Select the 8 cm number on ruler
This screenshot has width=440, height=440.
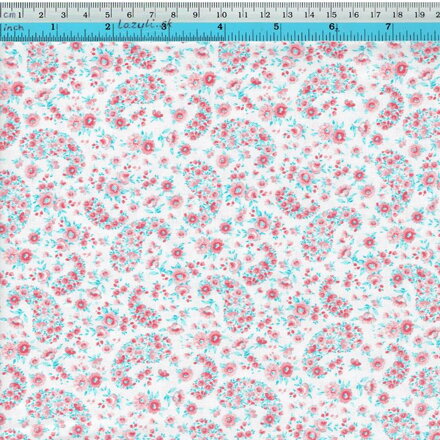point(173,15)
